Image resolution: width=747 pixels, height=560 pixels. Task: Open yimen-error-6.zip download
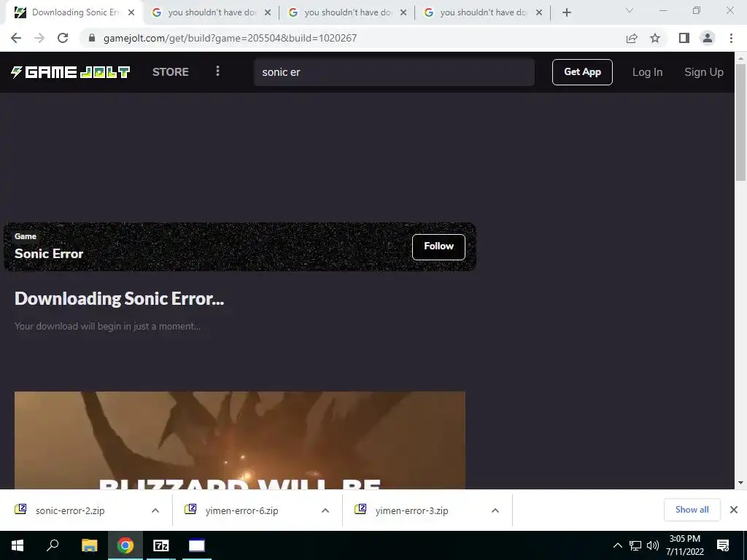tap(241, 510)
